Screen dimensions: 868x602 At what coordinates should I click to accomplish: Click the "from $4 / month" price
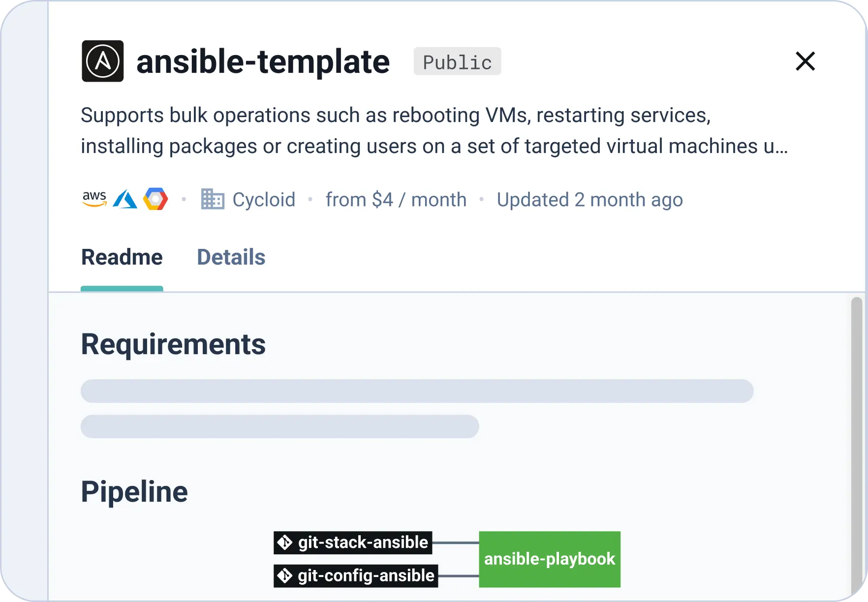click(x=396, y=200)
